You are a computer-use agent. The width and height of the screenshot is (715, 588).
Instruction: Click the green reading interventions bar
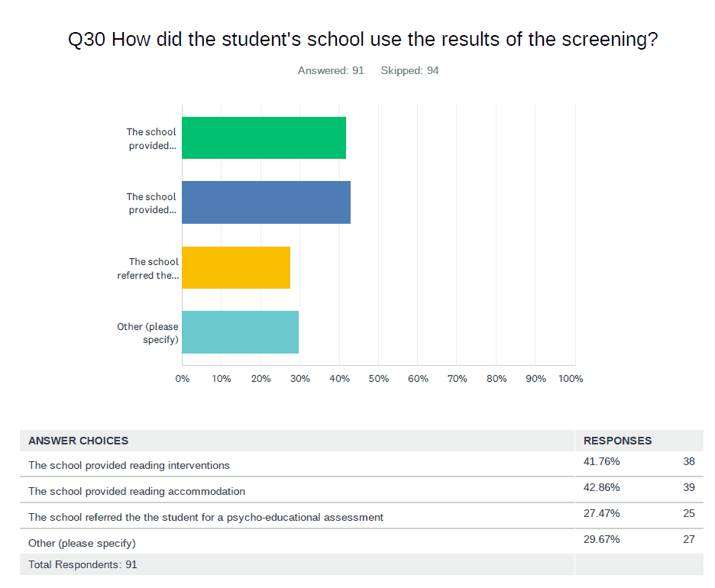[264, 138]
